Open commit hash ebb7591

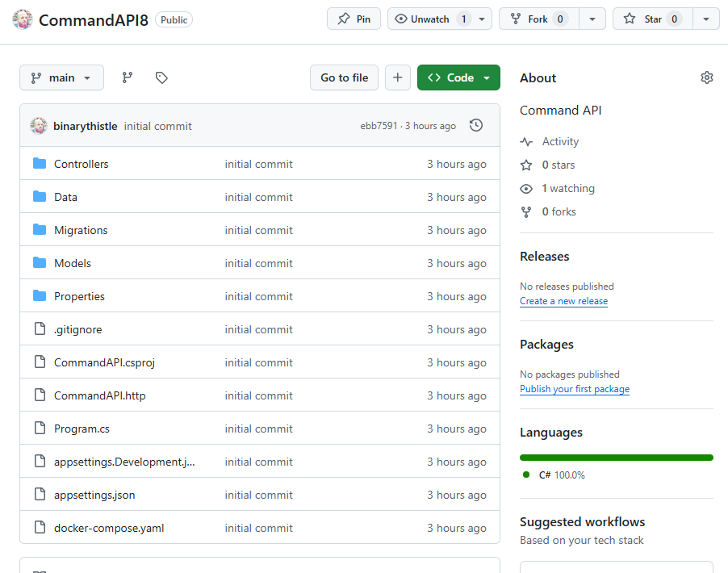tap(379, 126)
